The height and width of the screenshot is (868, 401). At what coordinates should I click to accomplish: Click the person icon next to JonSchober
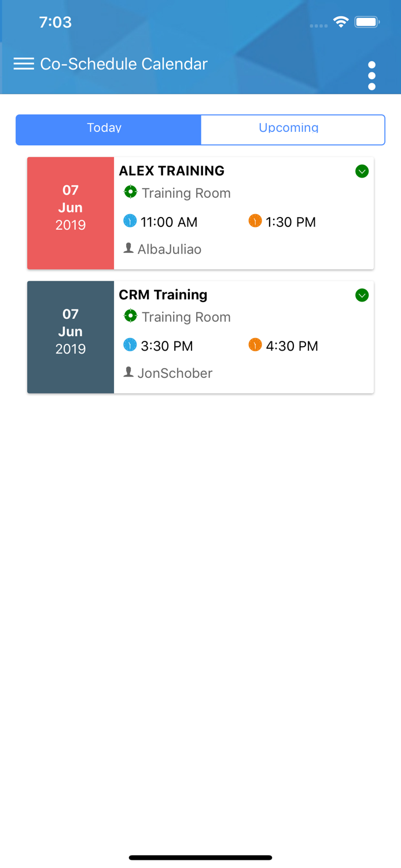(x=128, y=373)
